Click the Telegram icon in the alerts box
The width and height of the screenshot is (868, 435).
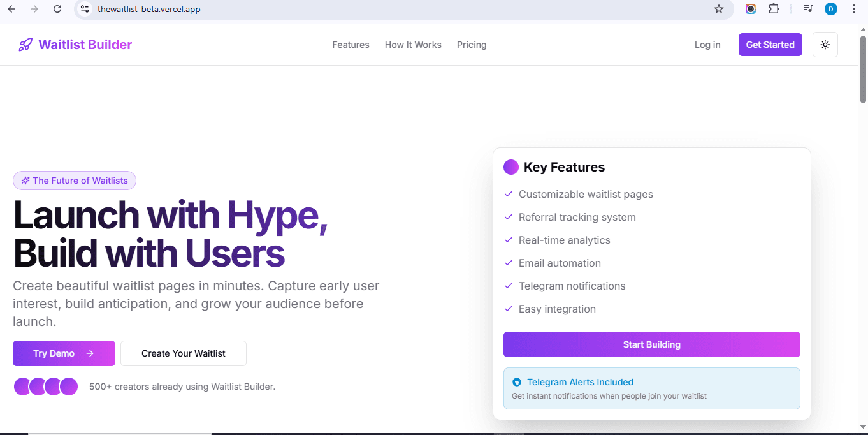coord(516,382)
